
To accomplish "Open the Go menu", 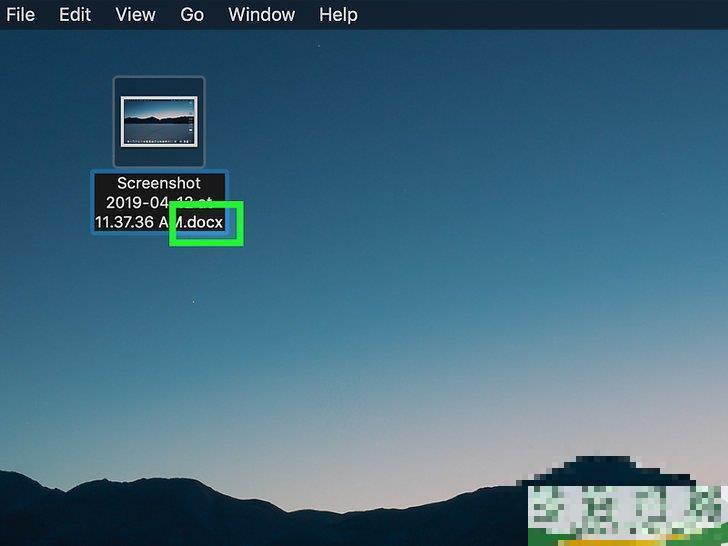I will [192, 14].
